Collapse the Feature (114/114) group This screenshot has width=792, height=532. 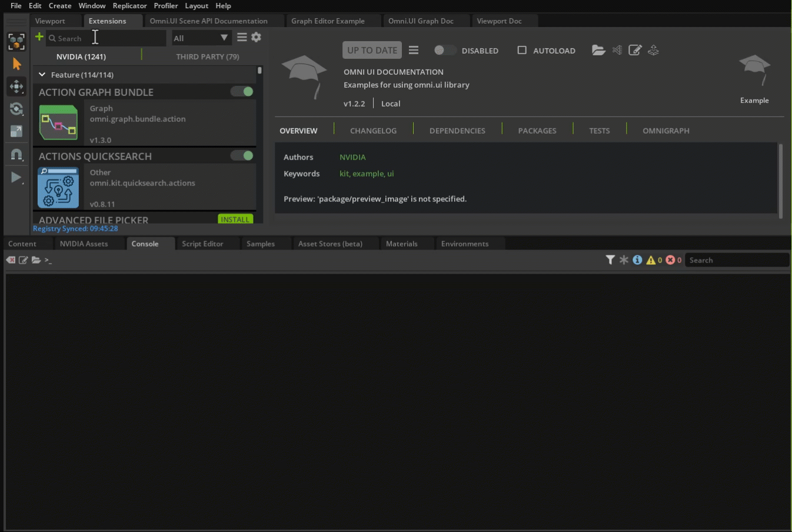tap(42, 75)
